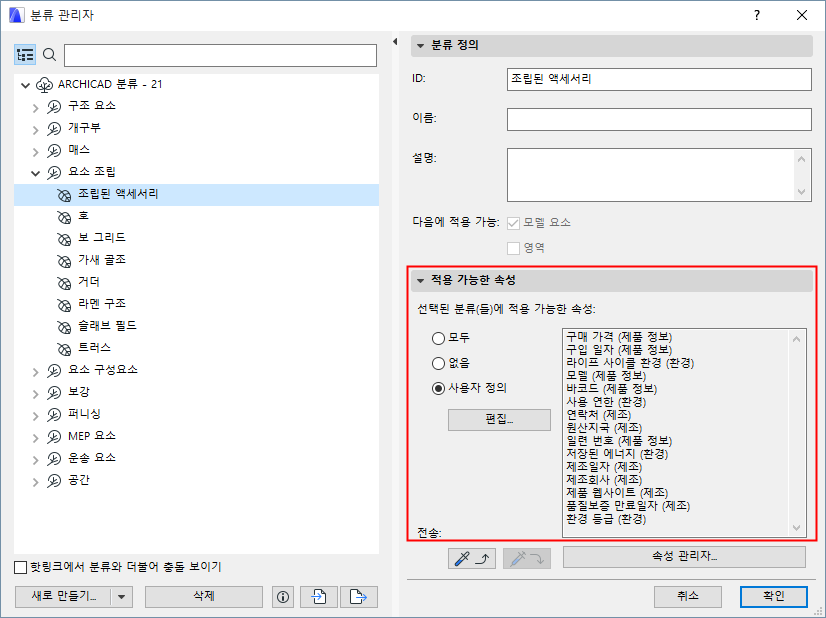The image size is (826, 618).
Task: Expand the 개구부 tree node
Action: coord(35,130)
